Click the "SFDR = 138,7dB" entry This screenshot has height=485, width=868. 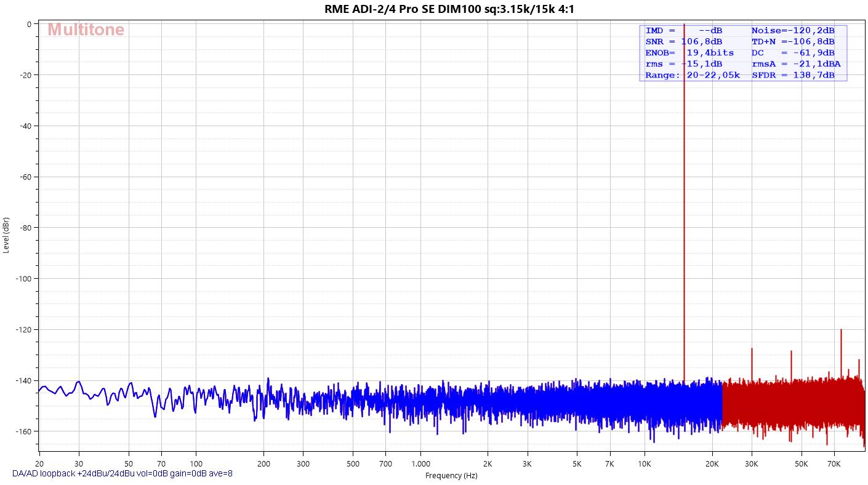(x=793, y=75)
